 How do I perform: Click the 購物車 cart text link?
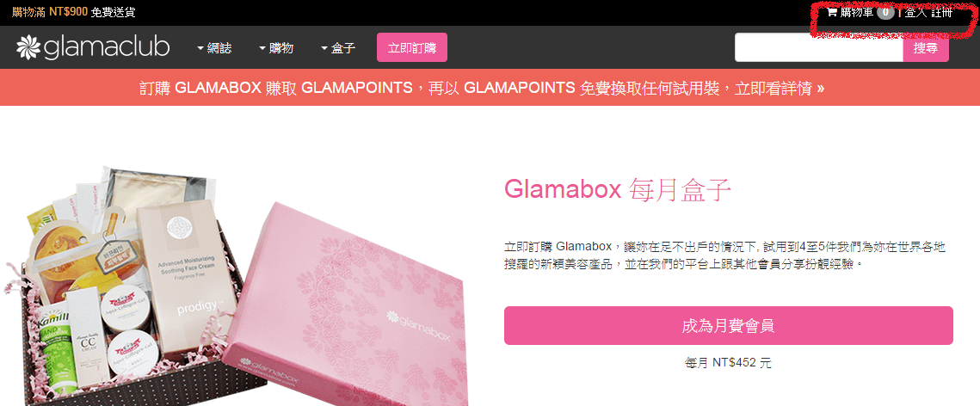pos(857,12)
